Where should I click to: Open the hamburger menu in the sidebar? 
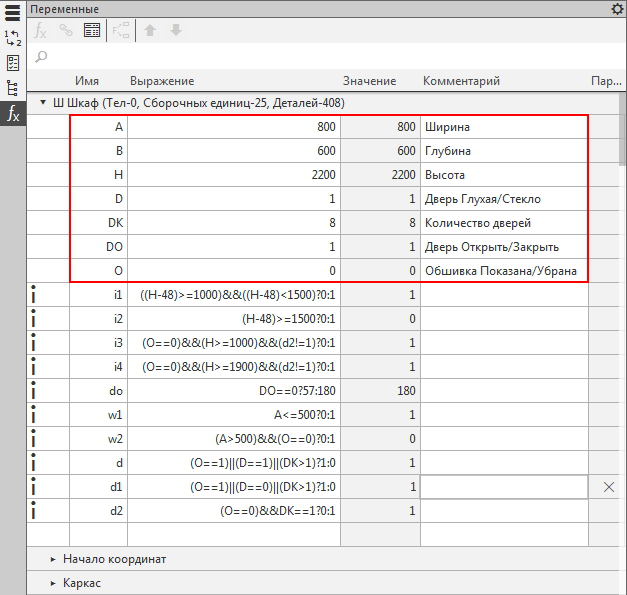click(12, 11)
